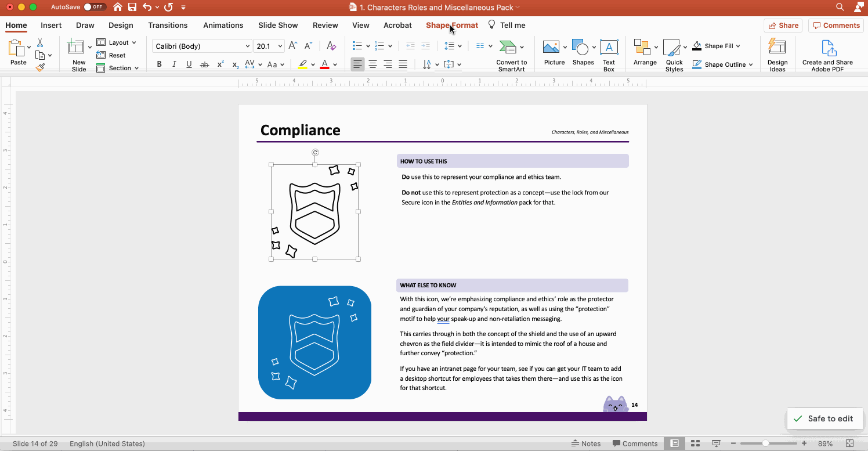Screen dimensions: 868x451
Task: Switch to the Design tab
Action: [121, 25]
